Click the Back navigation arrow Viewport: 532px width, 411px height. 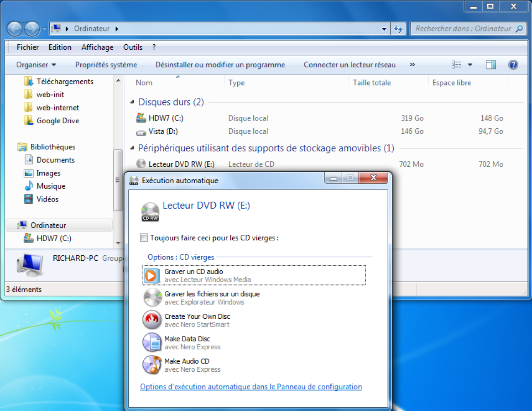pos(15,29)
